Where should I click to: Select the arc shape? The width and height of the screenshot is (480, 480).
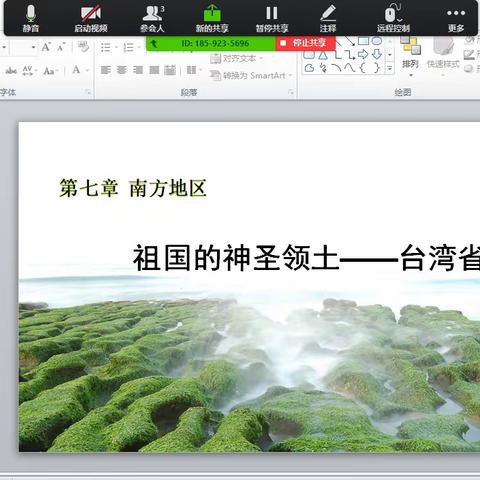[x=337, y=68]
